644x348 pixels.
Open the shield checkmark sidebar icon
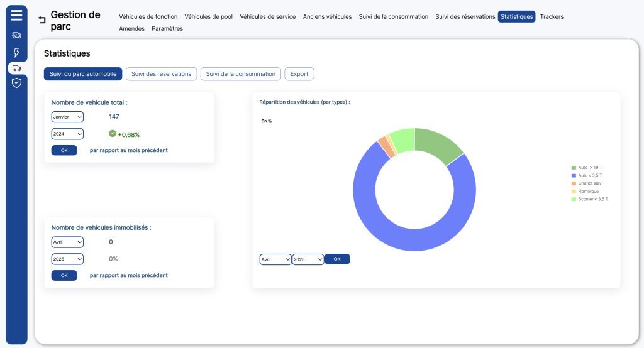16,83
